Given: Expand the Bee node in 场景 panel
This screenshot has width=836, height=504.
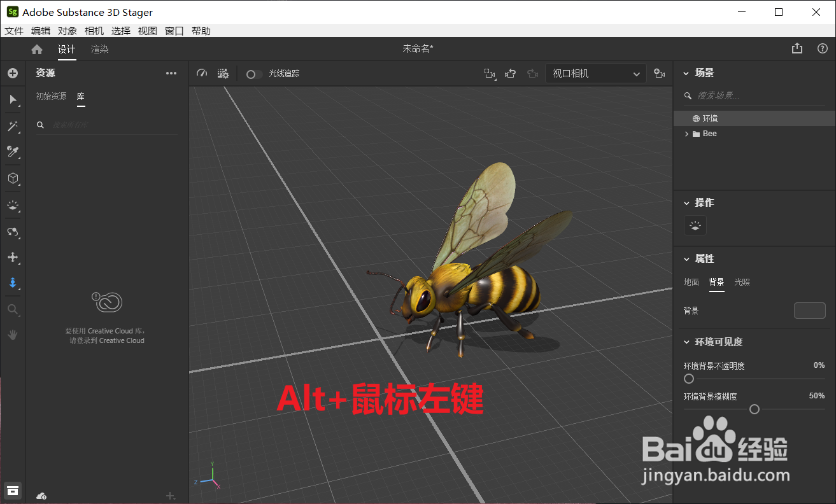Looking at the screenshot, I should (x=686, y=134).
